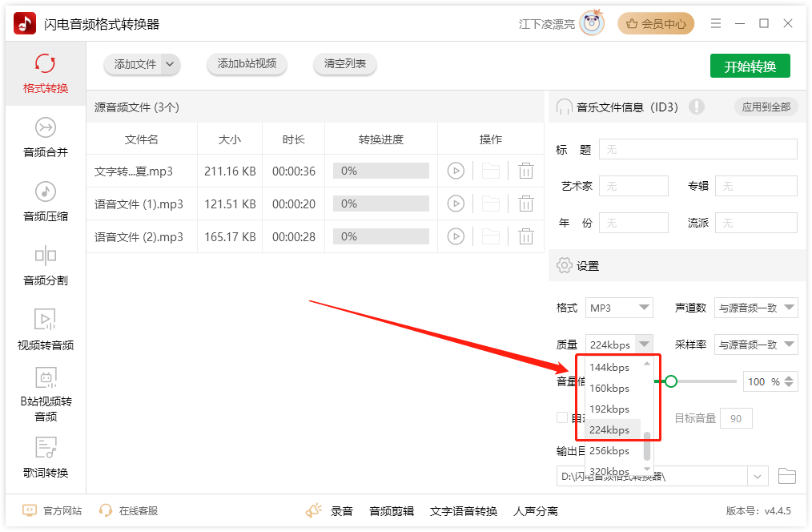The image size is (812, 532).
Task: Click the 清空列表 button
Action: coord(344,65)
